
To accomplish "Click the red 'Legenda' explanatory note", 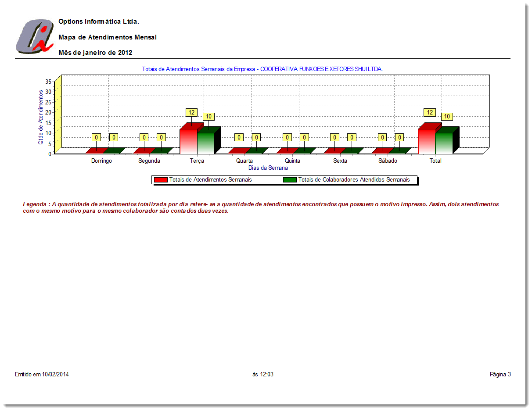I will pos(261,207).
